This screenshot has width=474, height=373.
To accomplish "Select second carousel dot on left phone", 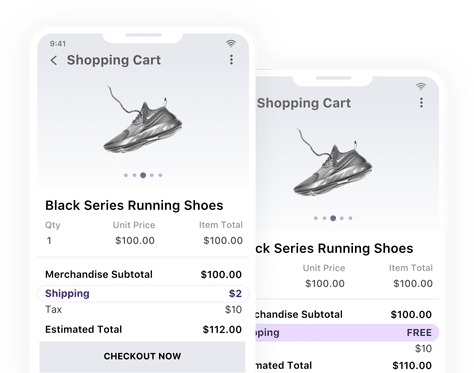I will tap(134, 175).
